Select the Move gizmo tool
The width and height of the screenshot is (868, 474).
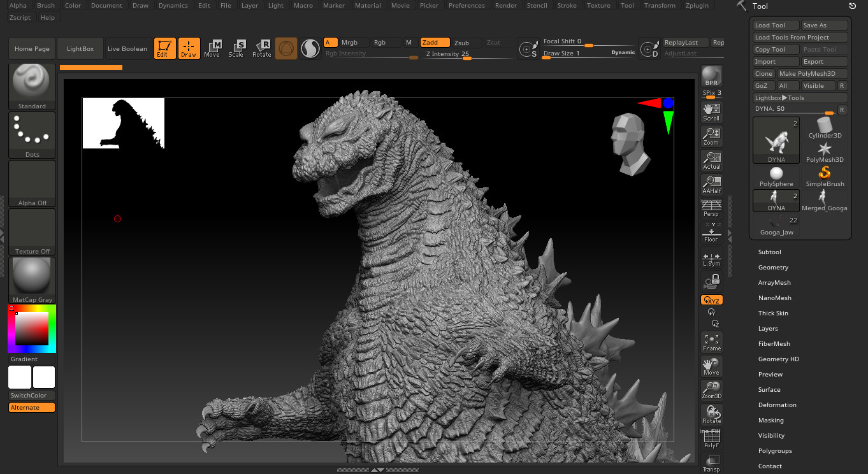212,48
